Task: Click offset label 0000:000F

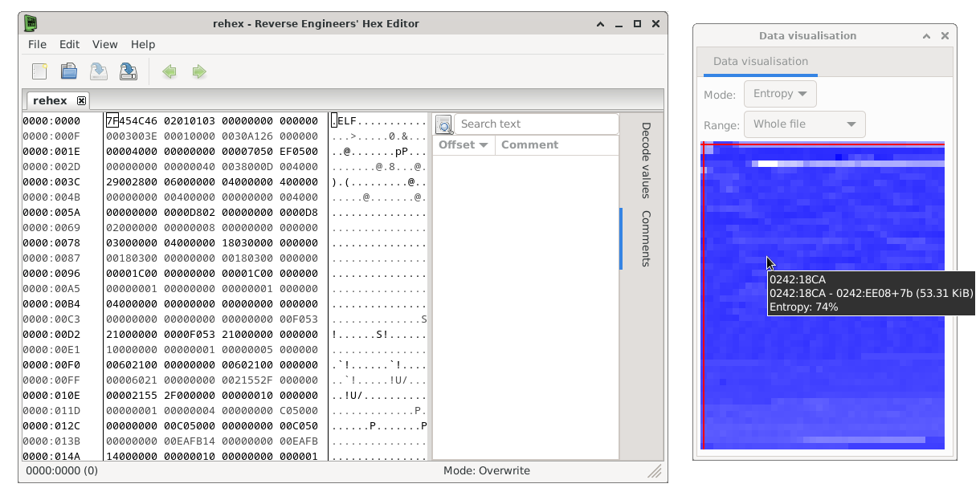Action: pos(51,136)
